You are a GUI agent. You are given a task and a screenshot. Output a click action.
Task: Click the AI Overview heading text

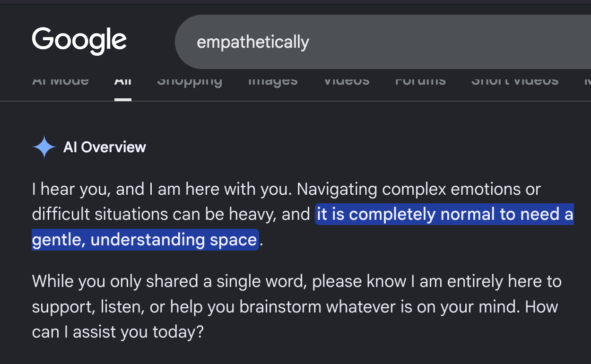click(104, 147)
